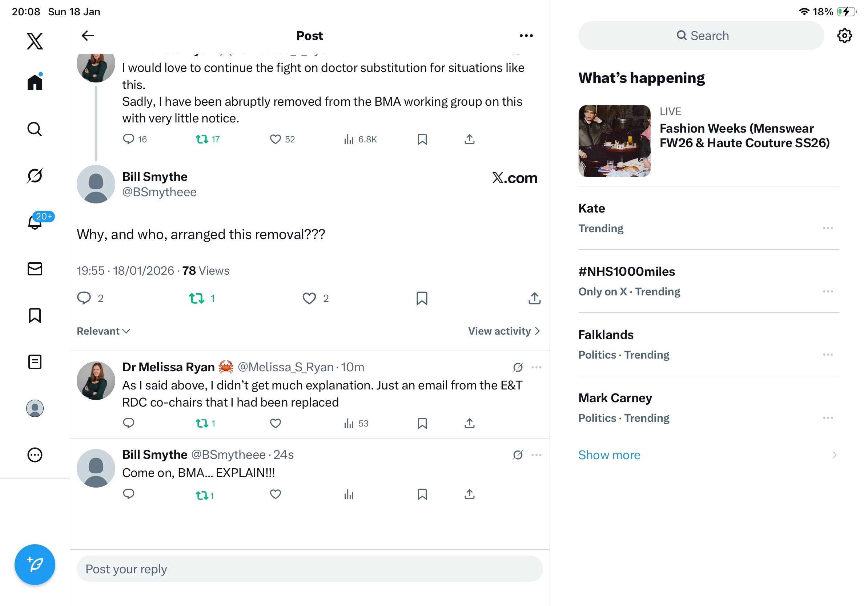The image size is (868, 606).
Task: Open Lists icon in sidebar
Action: point(35,362)
